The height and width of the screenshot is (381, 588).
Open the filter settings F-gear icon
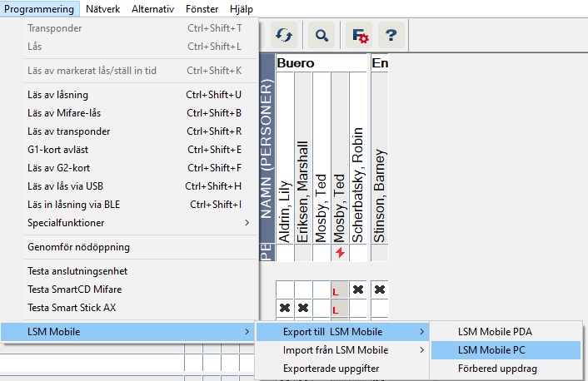pyautogui.click(x=360, y=35)
